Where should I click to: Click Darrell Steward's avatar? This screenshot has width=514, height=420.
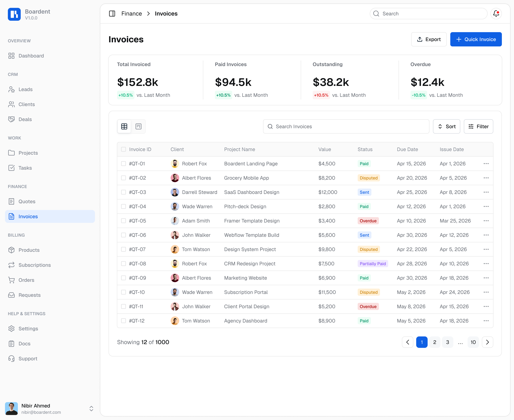175,192
